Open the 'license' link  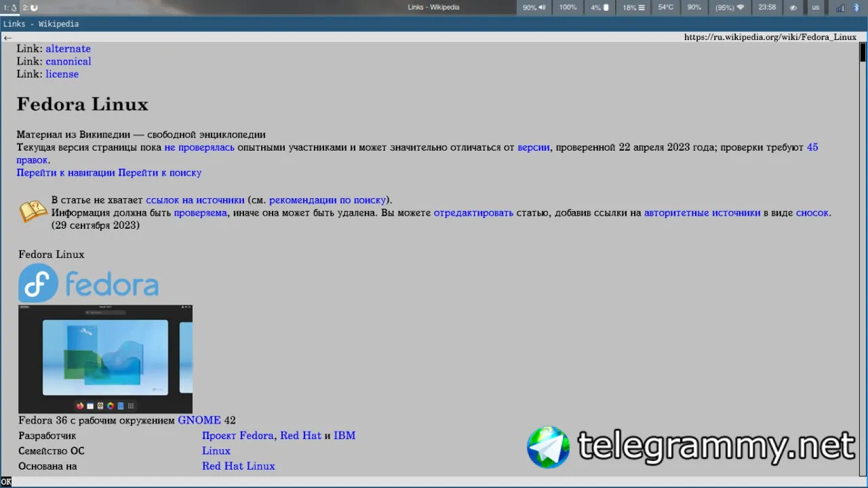click(x=62, y=75)
